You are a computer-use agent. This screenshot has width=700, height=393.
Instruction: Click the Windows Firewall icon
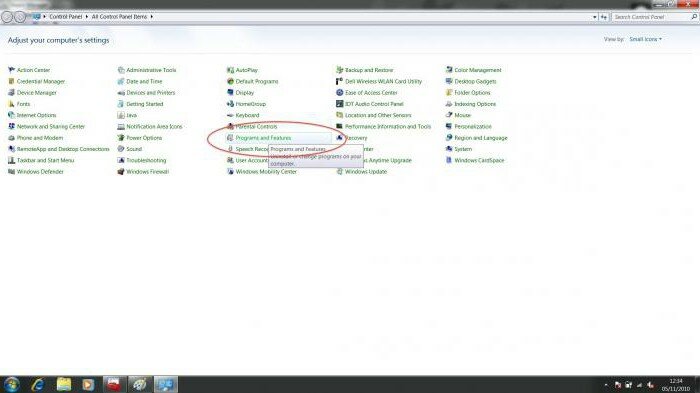click(121, 172)
